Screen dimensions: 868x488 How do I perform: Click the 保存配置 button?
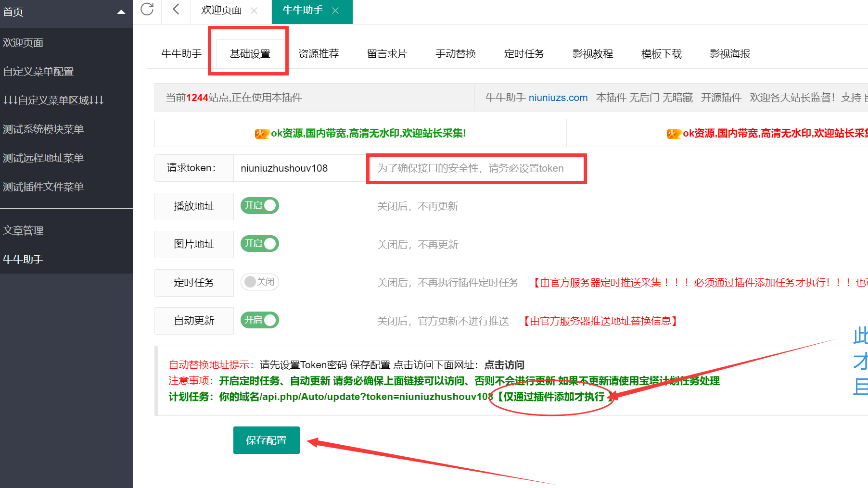click(267, 440)
